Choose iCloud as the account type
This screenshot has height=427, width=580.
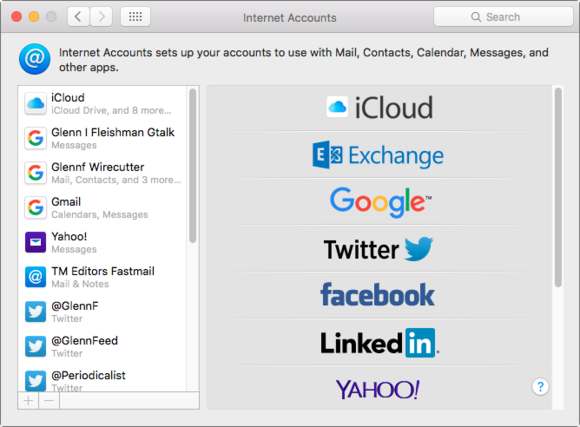(x=380, y=108)
